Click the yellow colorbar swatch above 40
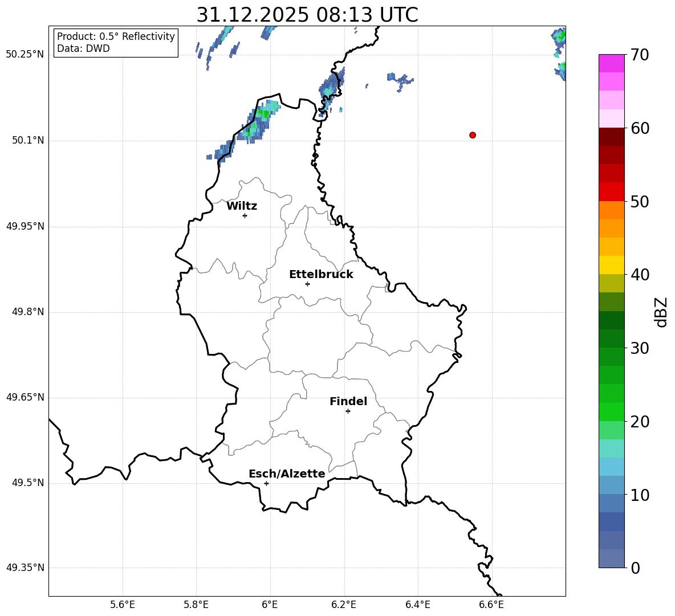Image resolution: width=675 pixels, height=616 pixels. coord(612,265)
